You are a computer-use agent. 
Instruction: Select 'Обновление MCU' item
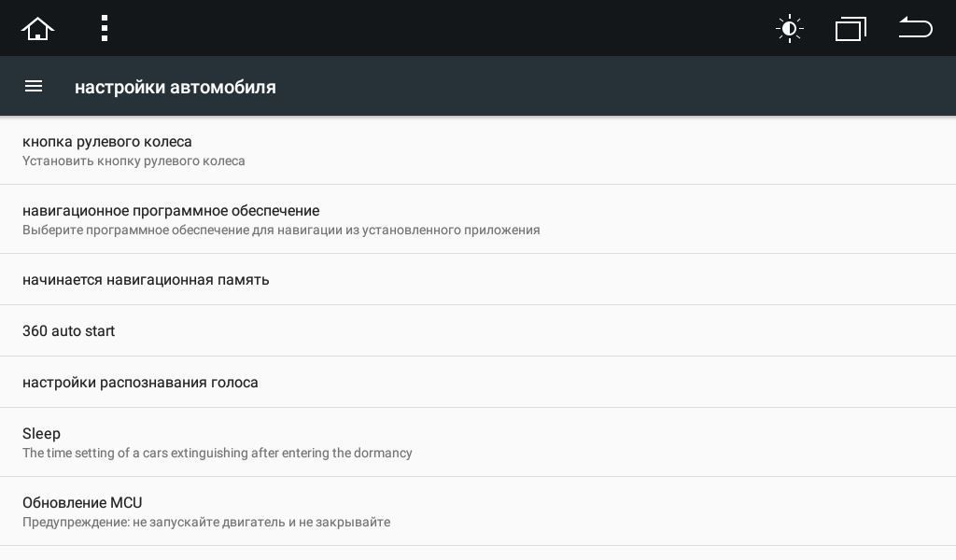click(82, 503)
